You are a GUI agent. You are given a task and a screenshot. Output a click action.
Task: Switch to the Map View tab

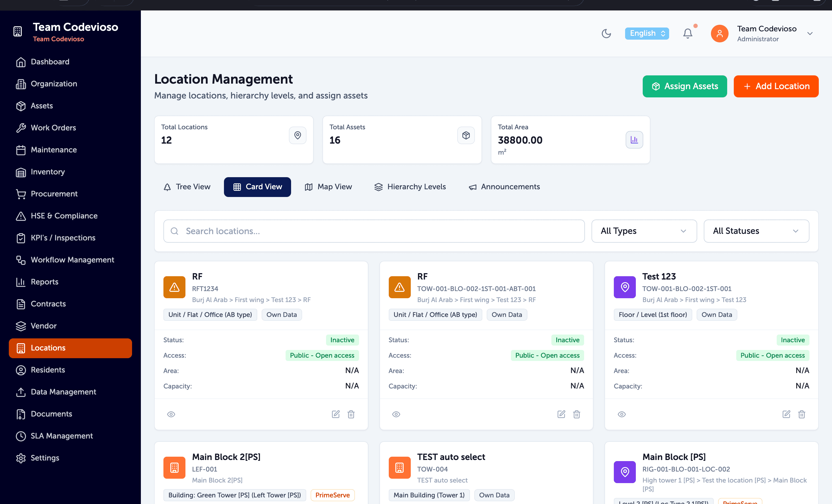pyautogui.click(x=328, y=187)
